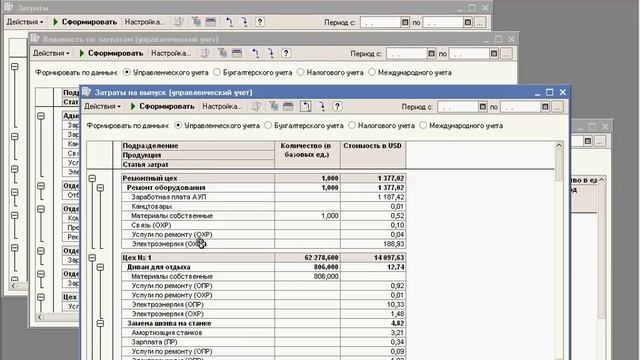The width and height of the screenshot is (640, 360).
Task: Open help question mark in back Затраты window
Action: [x=260, y=22]
